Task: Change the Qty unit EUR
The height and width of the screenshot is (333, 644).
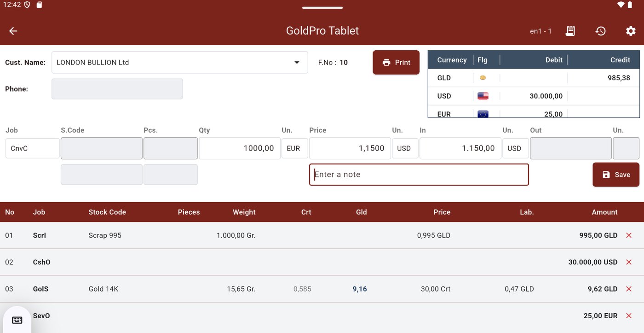Action: (294, 148)
